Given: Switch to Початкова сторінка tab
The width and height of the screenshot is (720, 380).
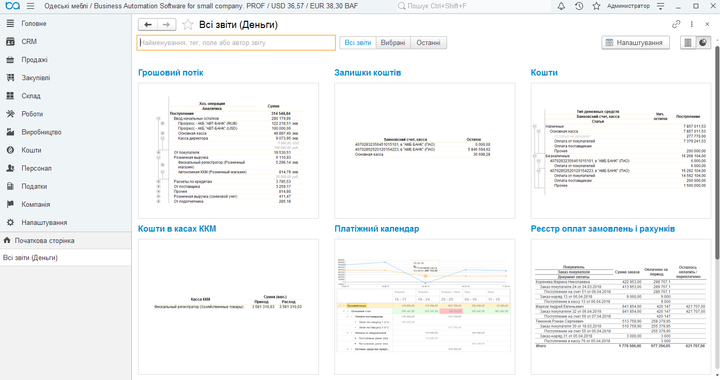Looking at the screenshot, I should 44,240.
